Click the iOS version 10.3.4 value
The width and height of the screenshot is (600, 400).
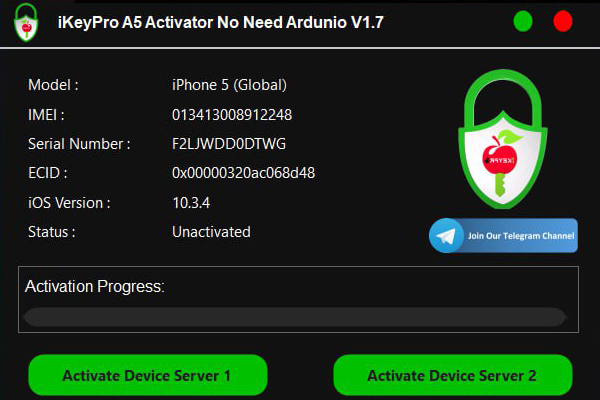191,203
